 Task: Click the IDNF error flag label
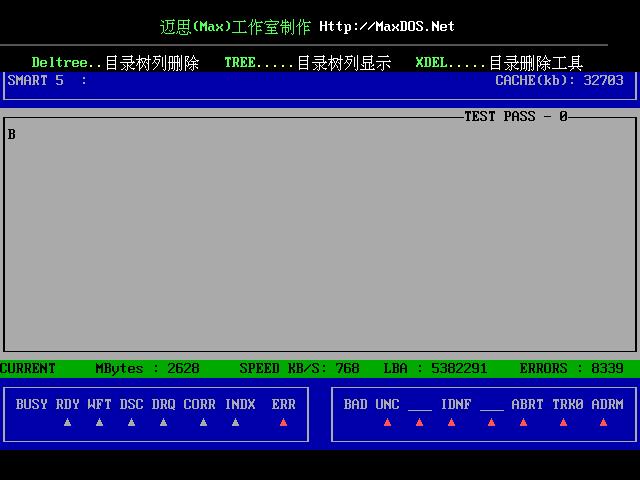point(456,404)
